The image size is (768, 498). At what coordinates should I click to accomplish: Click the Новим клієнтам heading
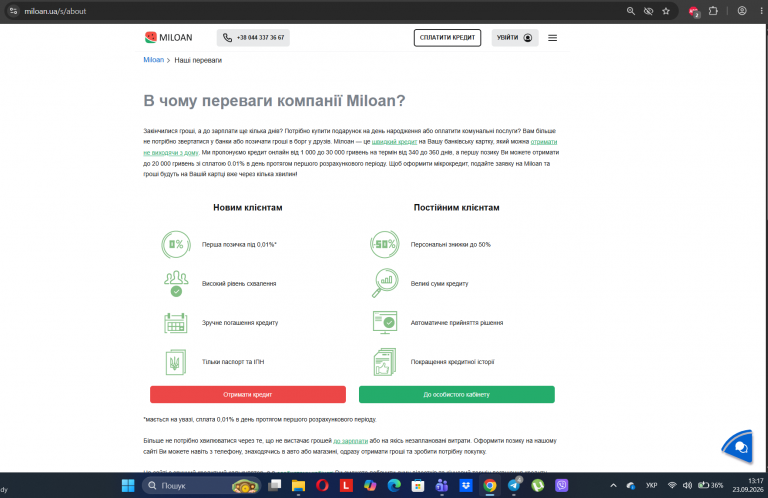(x=248, y=208)
